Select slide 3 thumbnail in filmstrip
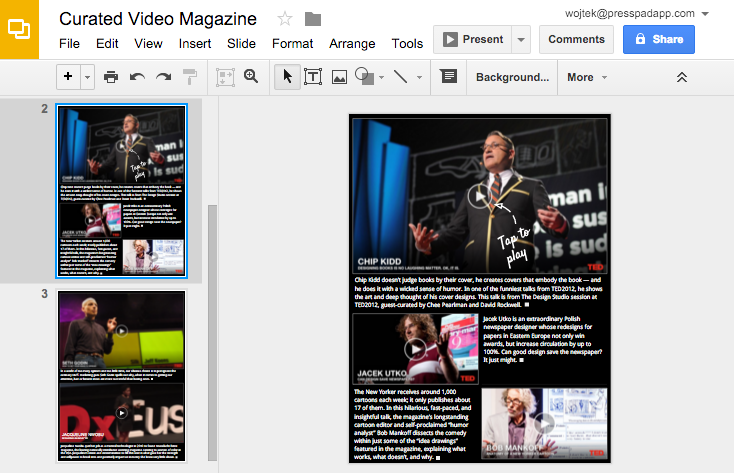The image size is (734, 473). coord(121,376)
